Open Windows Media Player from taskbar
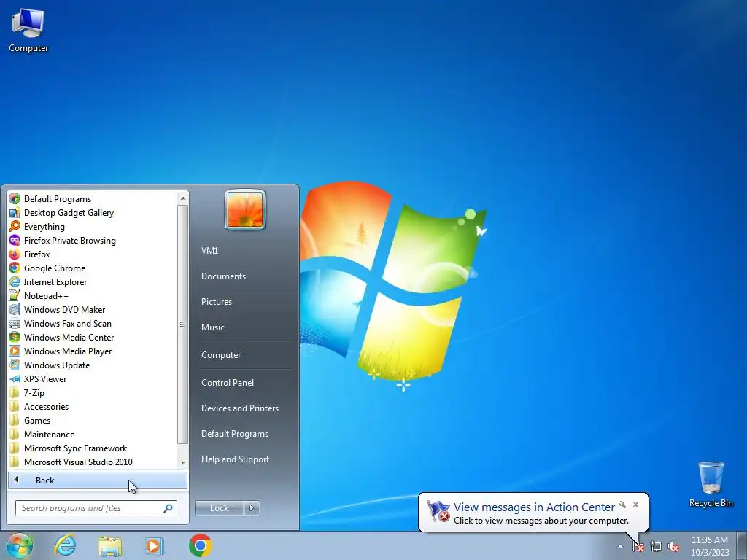747x560 pixels. (155, 545)
